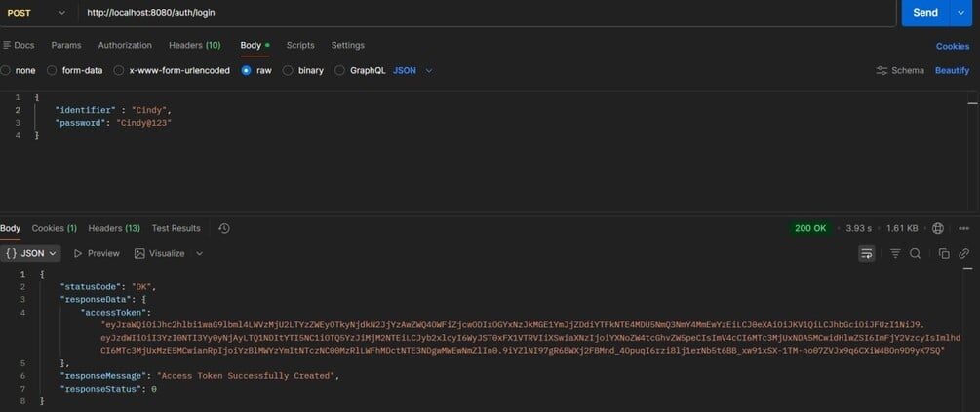Open the response more options ellipsis
This screenshot has height=412, width=980.
pos(965,228)
